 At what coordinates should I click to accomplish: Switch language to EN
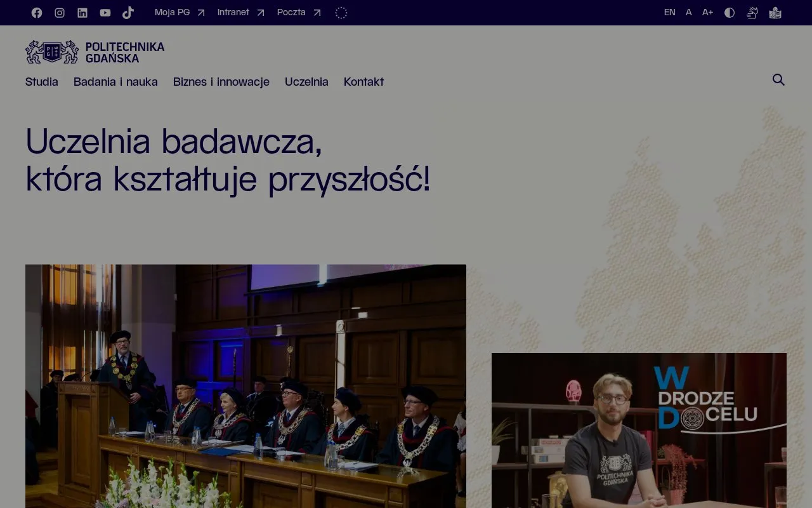(670, 13)
